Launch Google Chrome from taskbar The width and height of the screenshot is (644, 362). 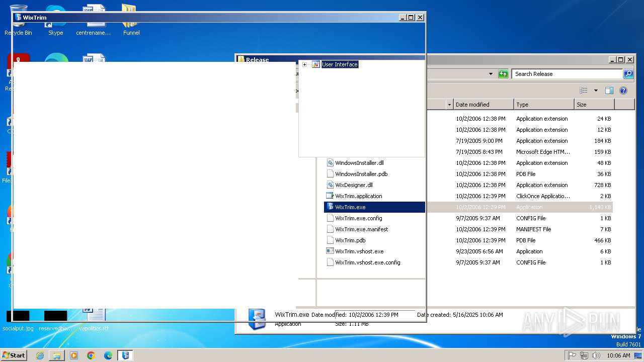pos(91,355)
